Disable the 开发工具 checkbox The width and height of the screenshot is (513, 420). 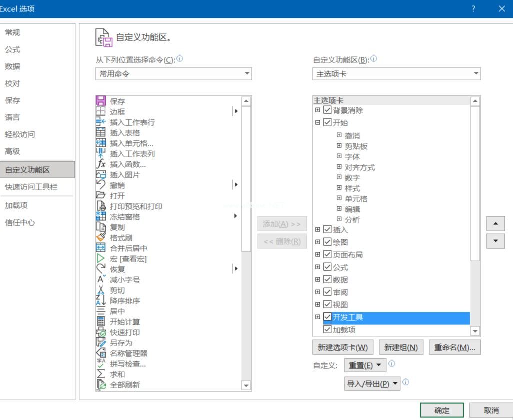click(x=327, y=317)
